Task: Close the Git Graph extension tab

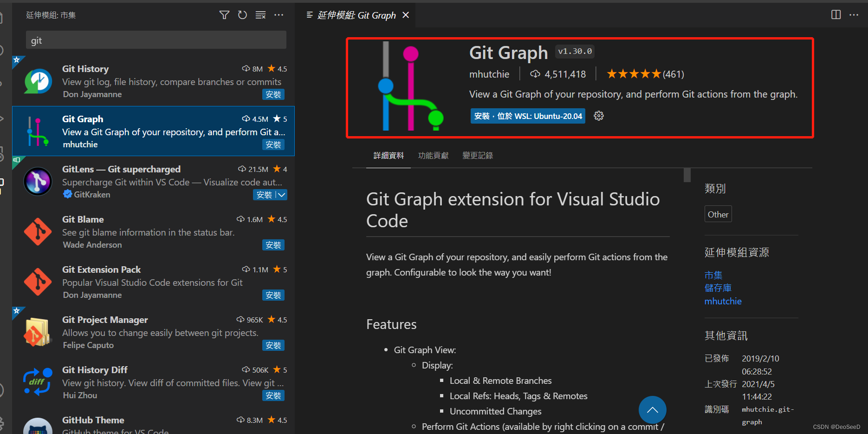Action: [x=406, y=15]
